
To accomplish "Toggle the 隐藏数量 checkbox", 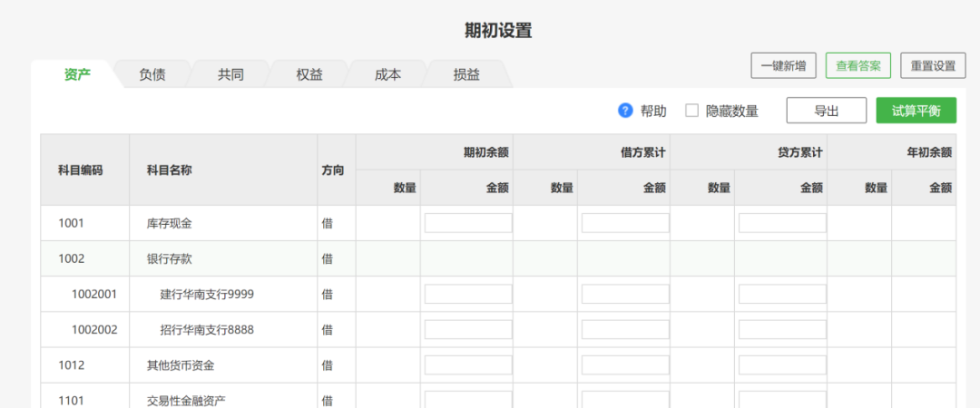I will [x=691, y=111].
